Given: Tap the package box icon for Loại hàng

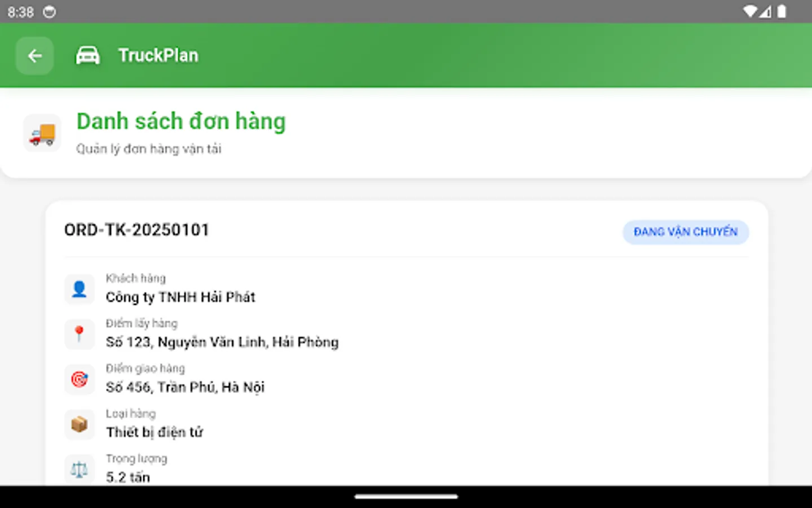Looking at the screenshot, I should point(80,424).
